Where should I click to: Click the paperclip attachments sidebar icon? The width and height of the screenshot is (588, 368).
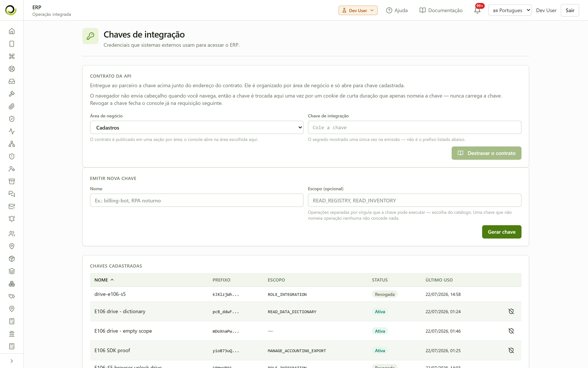click(12, 106)
